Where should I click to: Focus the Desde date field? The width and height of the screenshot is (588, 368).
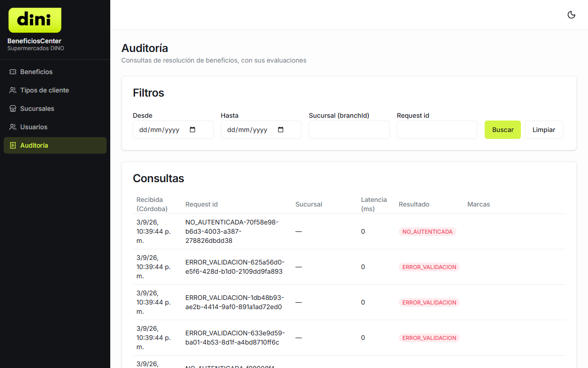point(173,130)
